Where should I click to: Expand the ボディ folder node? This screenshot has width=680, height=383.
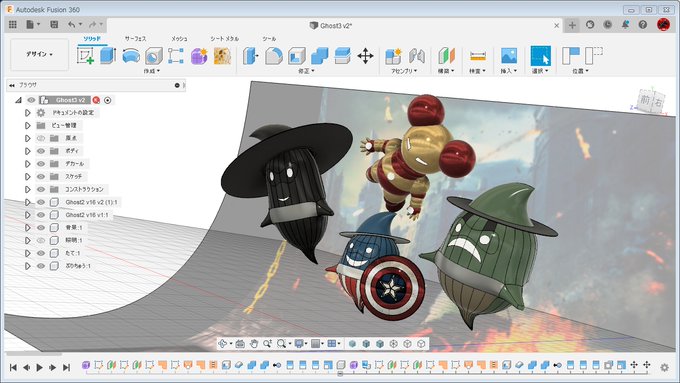(x=27, y=151)
